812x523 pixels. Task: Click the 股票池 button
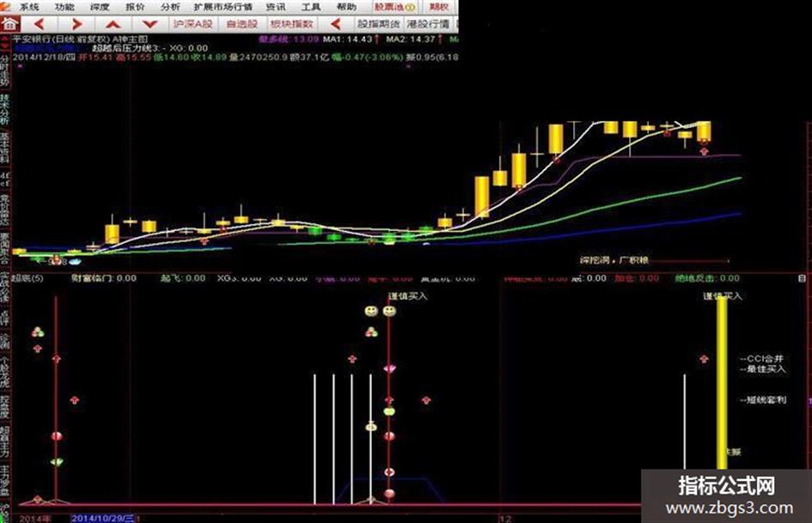394,7
